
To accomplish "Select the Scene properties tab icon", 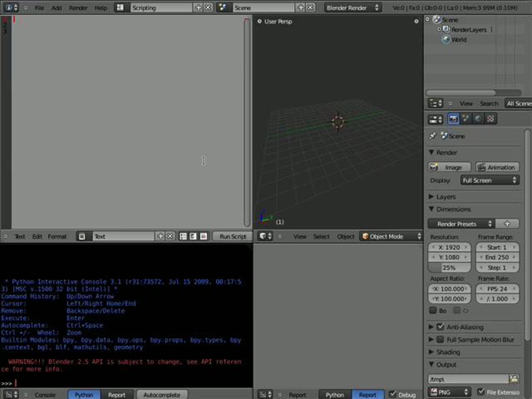I will pyautogui.click(x=466, y=119).
